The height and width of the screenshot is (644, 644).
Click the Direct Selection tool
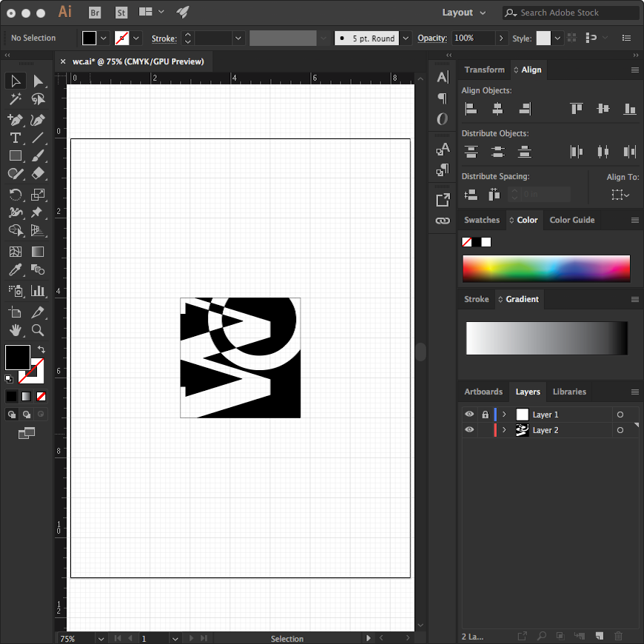(38, 81)
